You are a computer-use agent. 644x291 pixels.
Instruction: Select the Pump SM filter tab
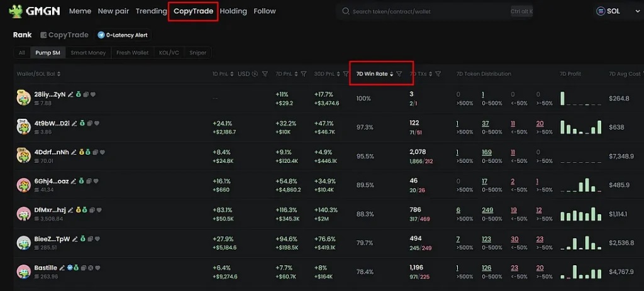coord(48,53)
